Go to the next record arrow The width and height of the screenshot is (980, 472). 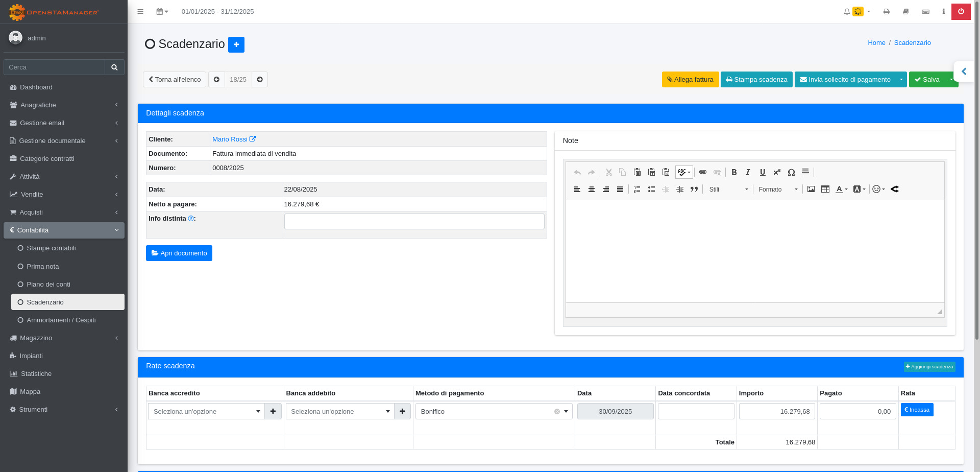pos(260,79)
